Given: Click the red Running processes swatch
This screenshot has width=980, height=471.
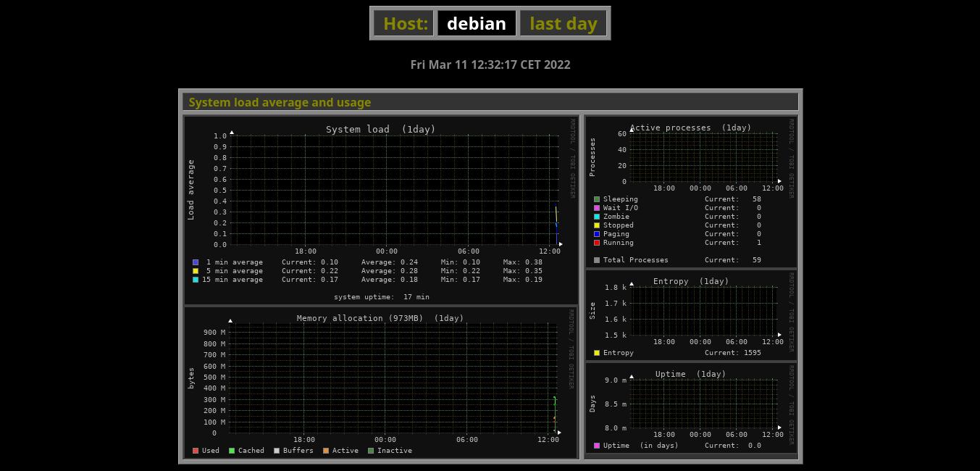Looking at the screenshot, I should (x=597, y=243).
